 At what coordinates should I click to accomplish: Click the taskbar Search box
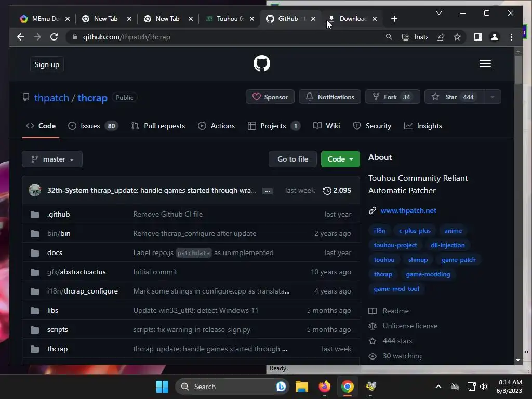[x=232, y=387]
